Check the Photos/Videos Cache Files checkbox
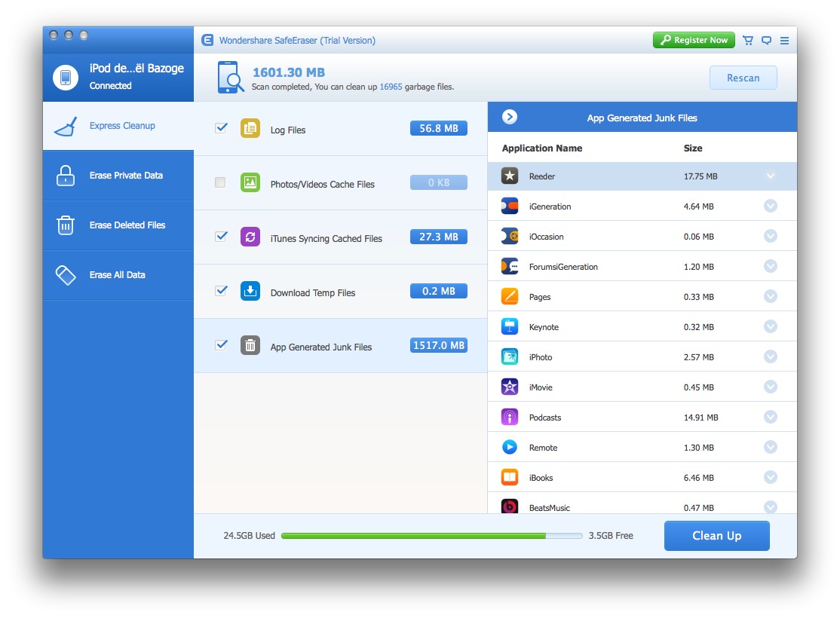 pyautogui.click(x=220, y=182)
